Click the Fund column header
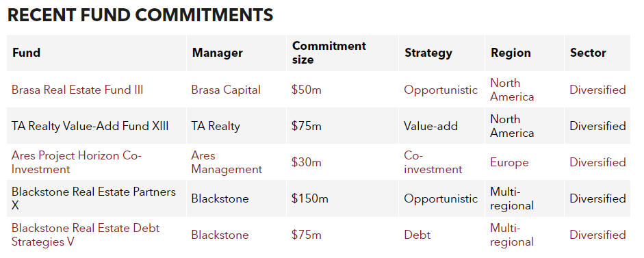The image size is (644, 258). point(26,53)
